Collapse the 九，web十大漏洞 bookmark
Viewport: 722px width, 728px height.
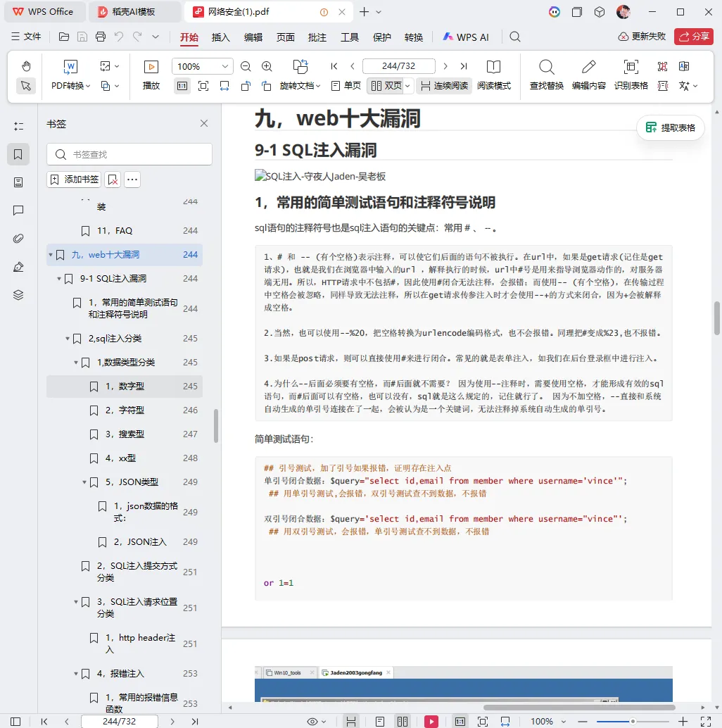51,255
